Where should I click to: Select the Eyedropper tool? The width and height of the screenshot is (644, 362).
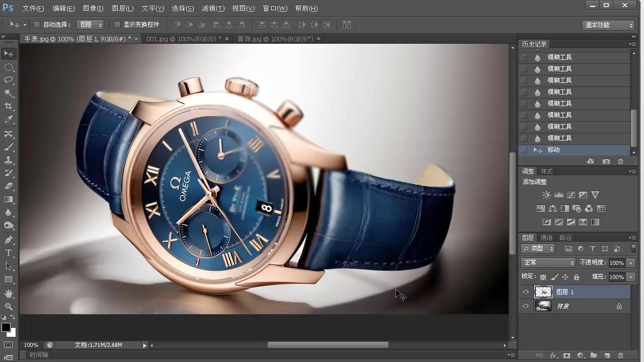(x=9, y=120)
